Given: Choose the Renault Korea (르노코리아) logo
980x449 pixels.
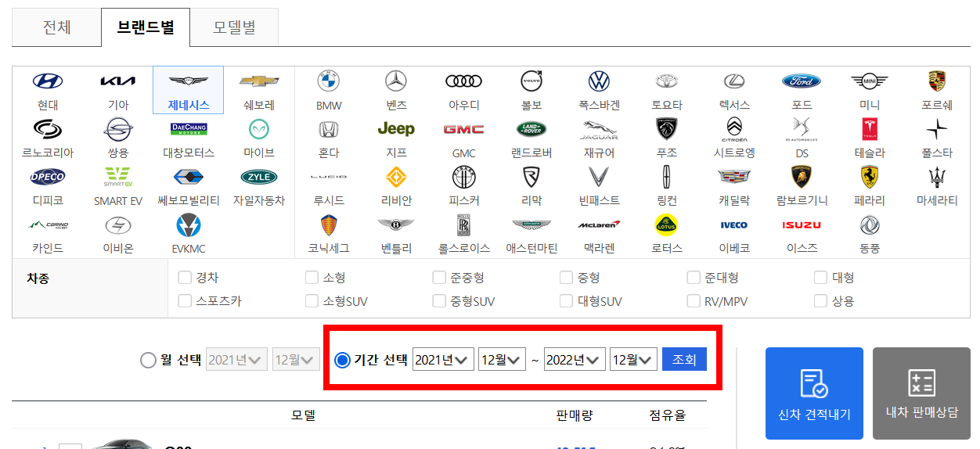Looking at the screenshot, I should coord(48,128).
